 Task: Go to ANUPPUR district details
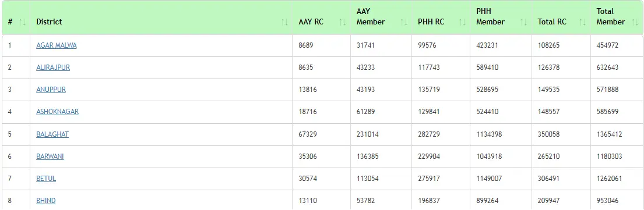[51, 90]
